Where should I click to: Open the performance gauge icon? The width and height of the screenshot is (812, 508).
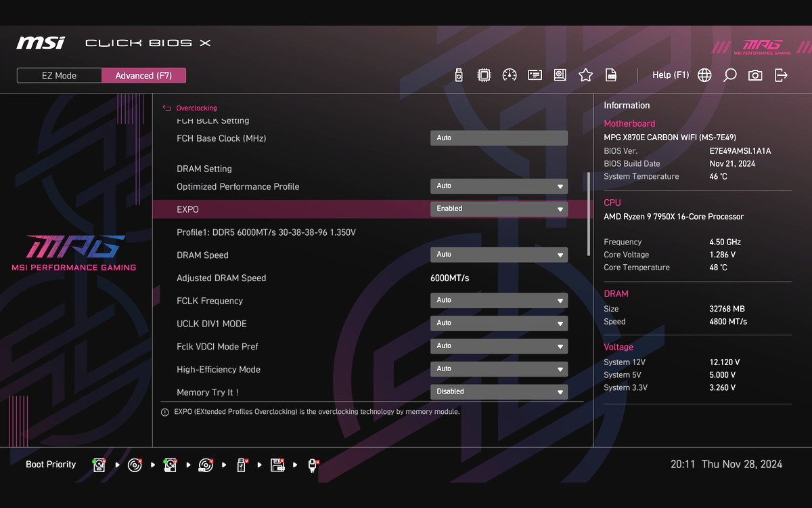click(x=510, y=75)
